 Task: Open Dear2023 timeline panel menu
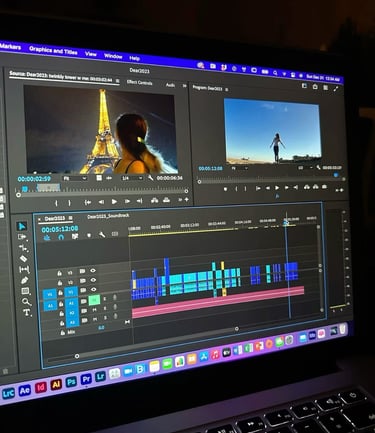(x=70, y=218)
